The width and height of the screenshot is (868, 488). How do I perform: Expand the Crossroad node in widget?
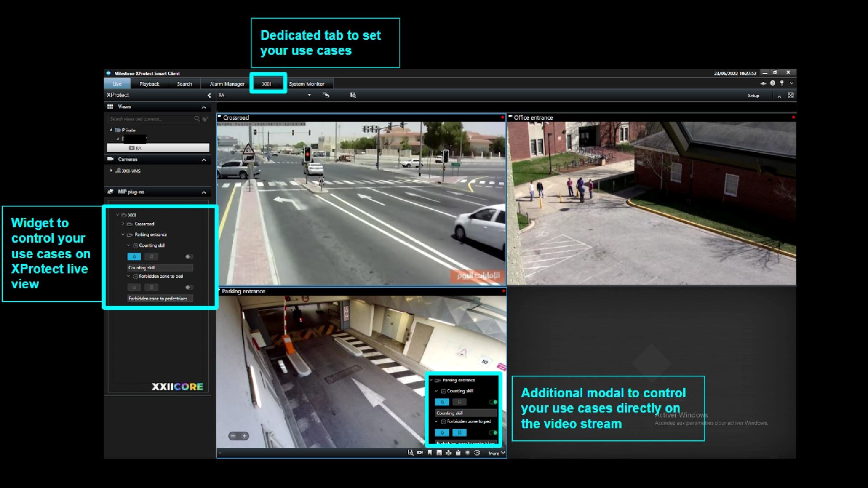pyautogui.click(x=123, y=224)
